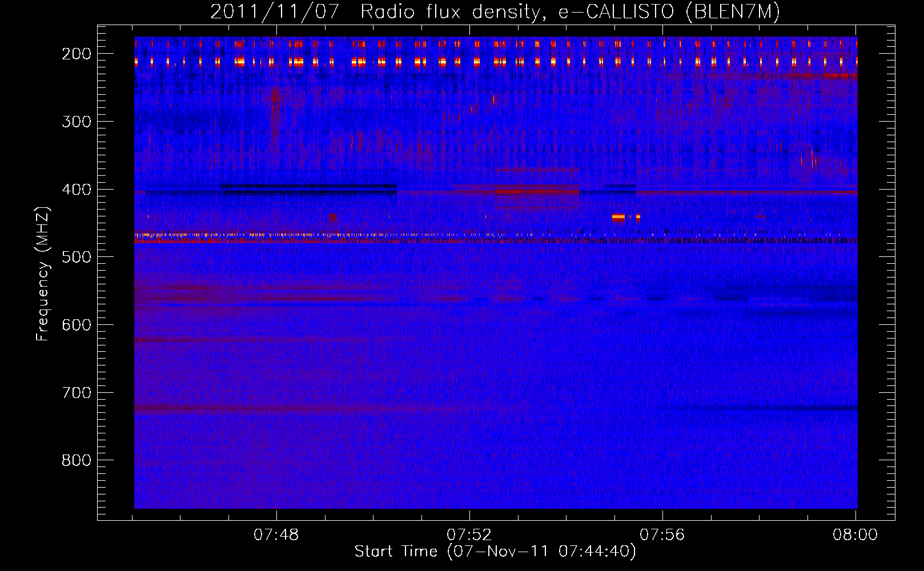This screenshot has width=924, height=571.
Task: Click the 600 frequency tick label
Action: pos(77,325)
